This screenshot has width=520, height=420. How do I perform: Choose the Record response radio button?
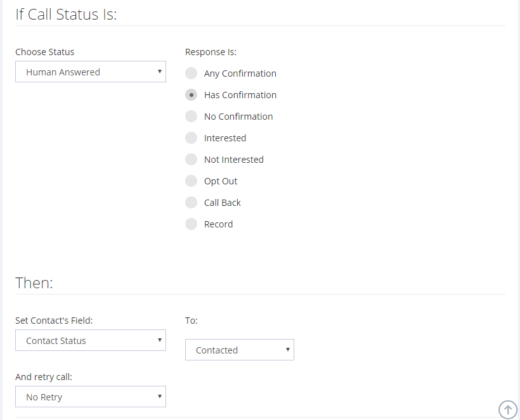192,224
